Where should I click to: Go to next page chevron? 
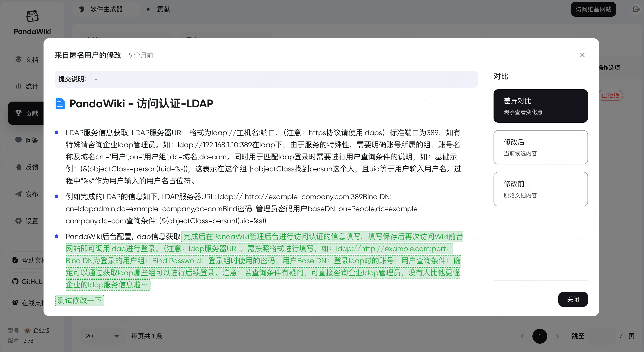tap(557, 336)
